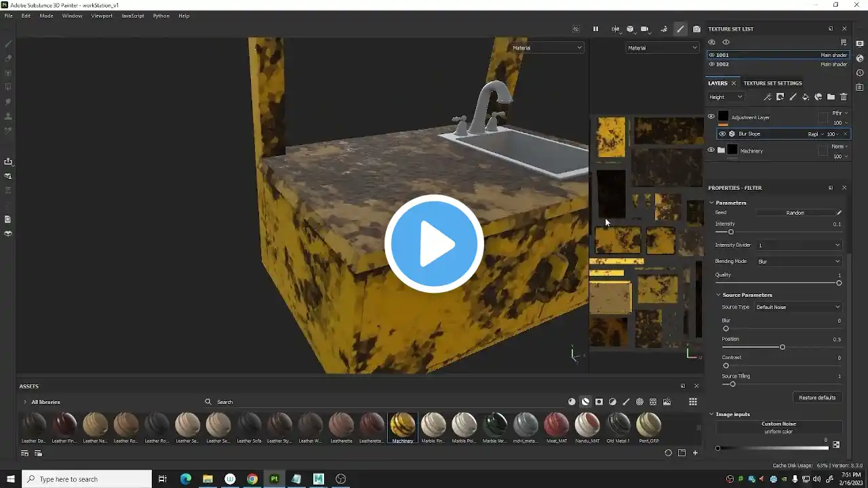Hide the Adjustment Layer using its eye icon

coord(711,117)
